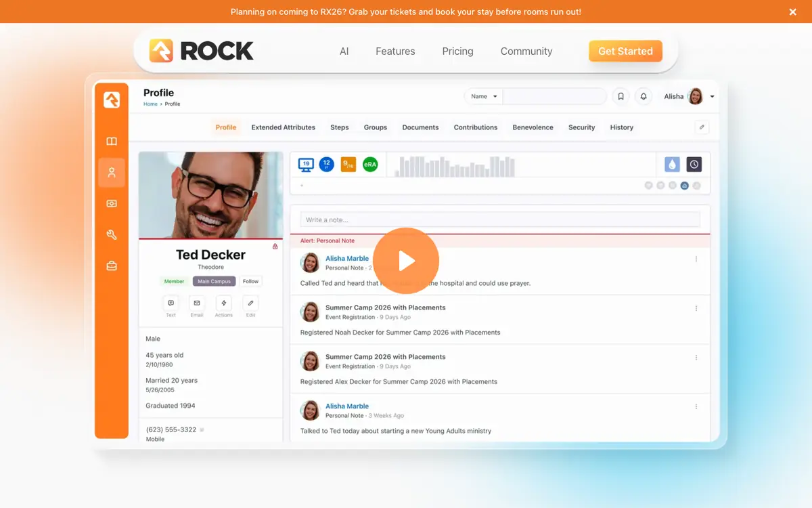Screen dimensions: 812x508
Task: Switch to the Documents tab
Action: coord(420,127)
